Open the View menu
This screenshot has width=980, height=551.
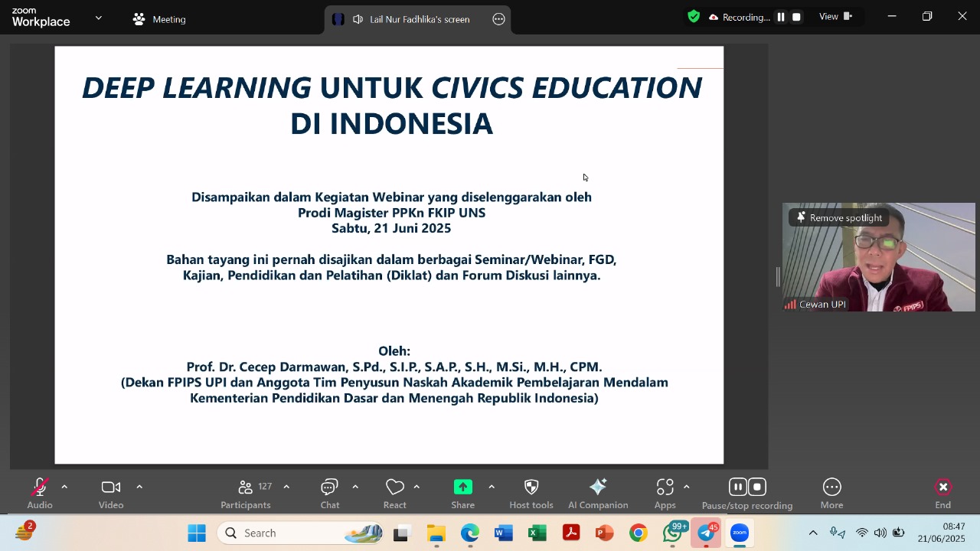click(835, 17)
